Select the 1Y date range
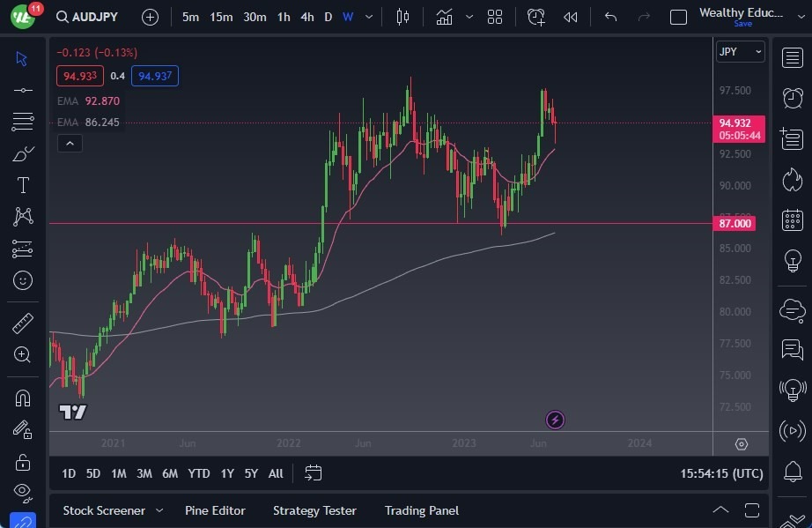This screenshot has height=528, width=812. coord(227,473)
